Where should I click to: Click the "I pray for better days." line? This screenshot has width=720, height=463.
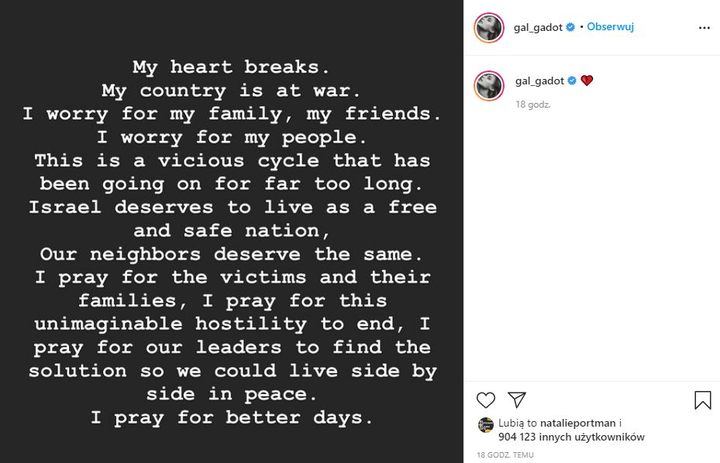pyautogui.click(x=232, y=416)
